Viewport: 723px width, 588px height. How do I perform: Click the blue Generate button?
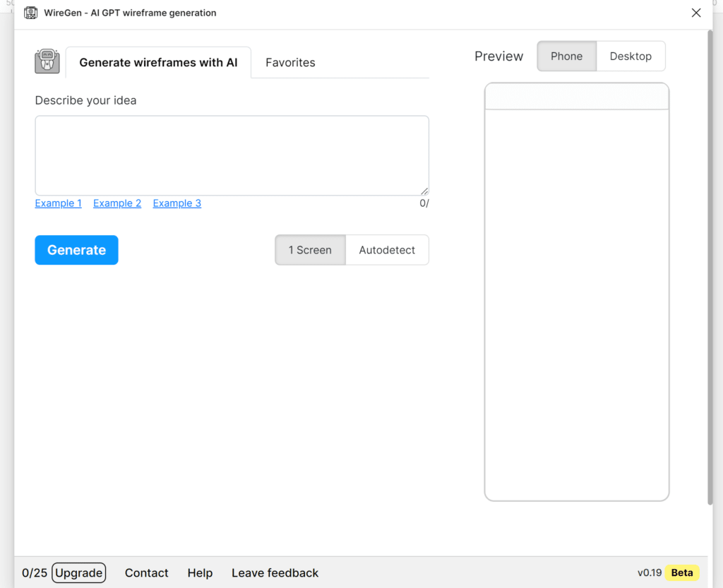tap(76, 250)
